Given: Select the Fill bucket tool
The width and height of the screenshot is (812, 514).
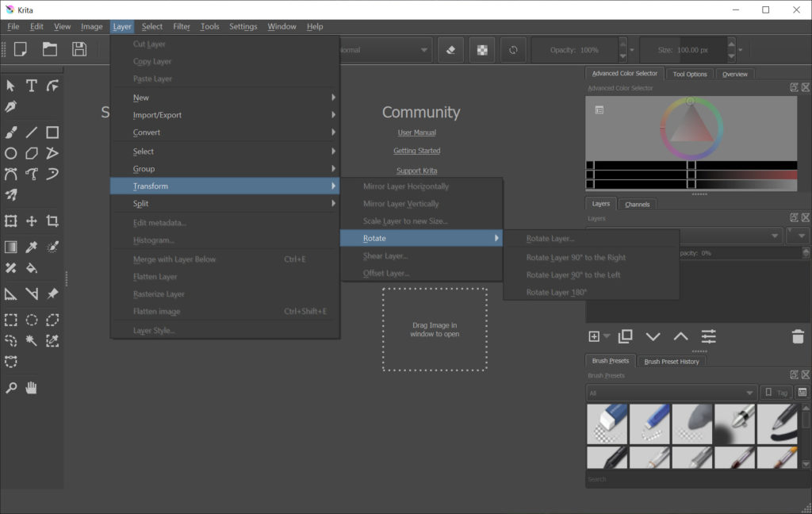Looking at the screenshot, I should (x=32, y=268).
